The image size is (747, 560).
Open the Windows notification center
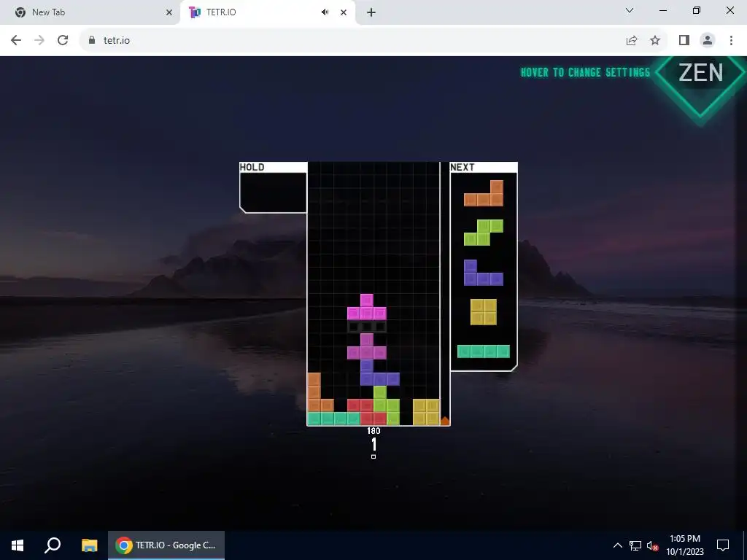(x=723, y=545)
